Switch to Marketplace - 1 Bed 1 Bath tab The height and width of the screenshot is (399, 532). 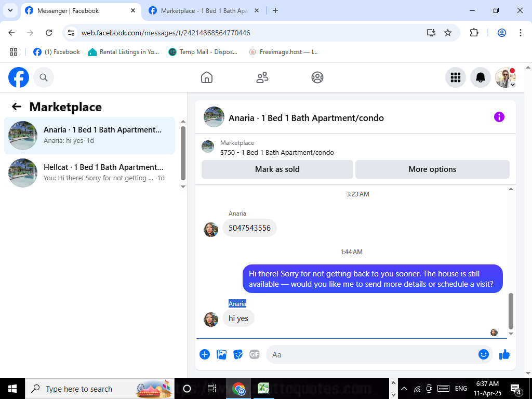pos(204,11)
